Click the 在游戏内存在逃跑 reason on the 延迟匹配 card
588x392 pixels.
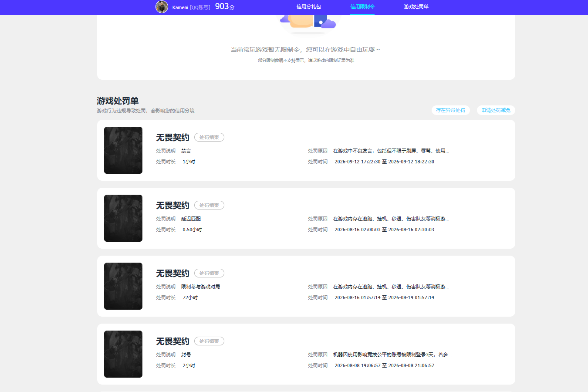tap(391, 219)
